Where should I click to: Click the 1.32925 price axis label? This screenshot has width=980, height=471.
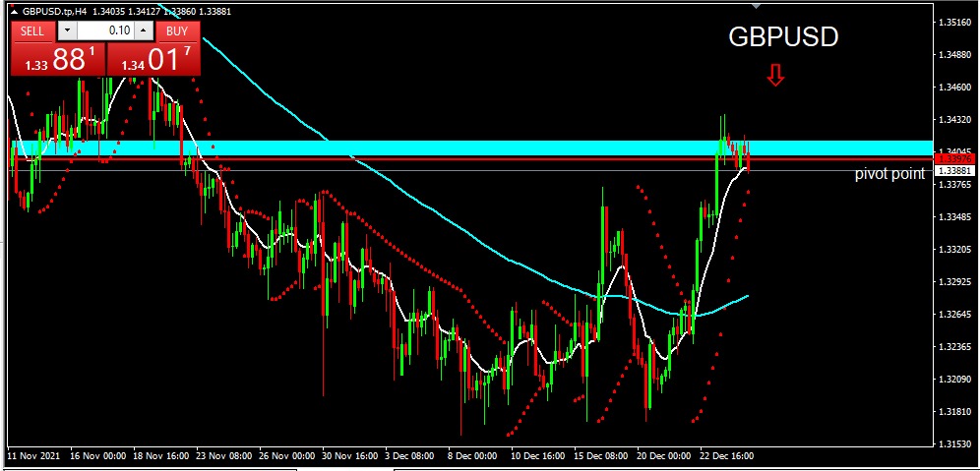click(x=953, y=282)
